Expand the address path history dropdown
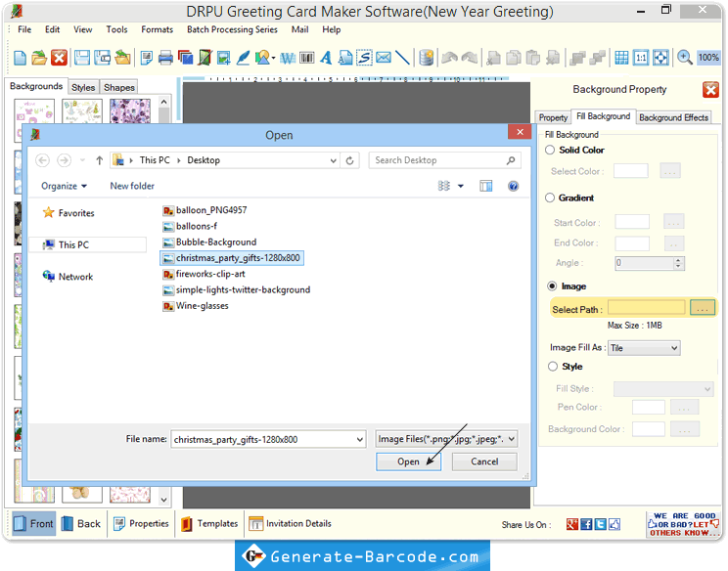Screen dimensions: 728x571 pyautogui.click(x=333, y=160)
